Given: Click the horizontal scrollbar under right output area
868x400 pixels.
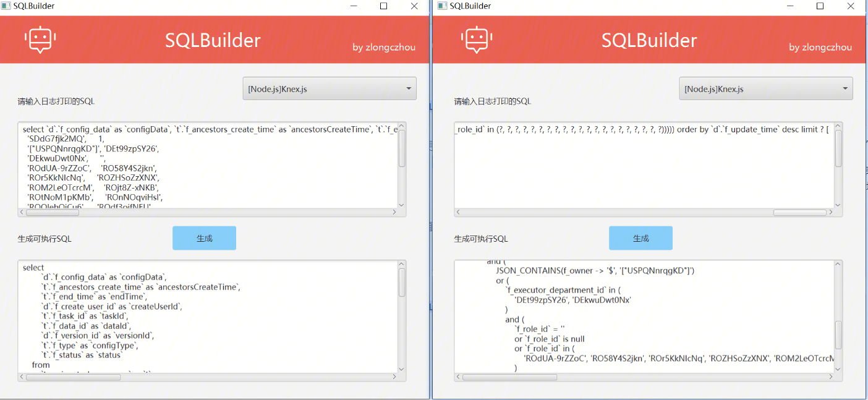Looking at the screenshot, I should point(643,376).
